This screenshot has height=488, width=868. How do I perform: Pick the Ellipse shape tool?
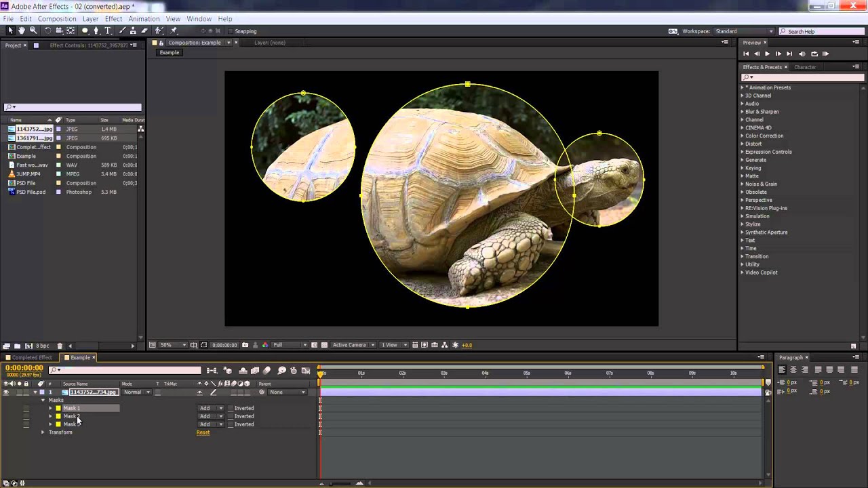pyautogui.click(x=84, y=30)
